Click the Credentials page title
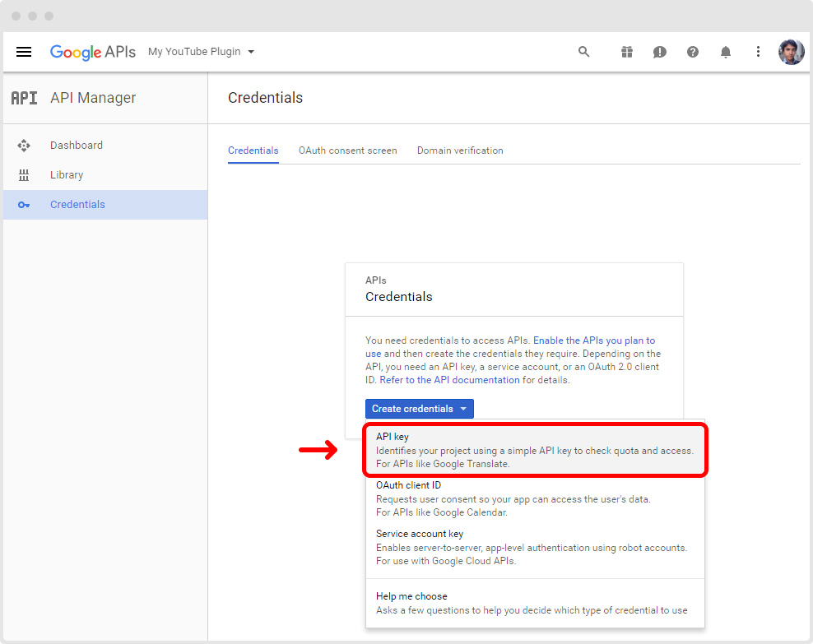Image resolution: width=813 pixels, height=644 pixels. [266, 98]
